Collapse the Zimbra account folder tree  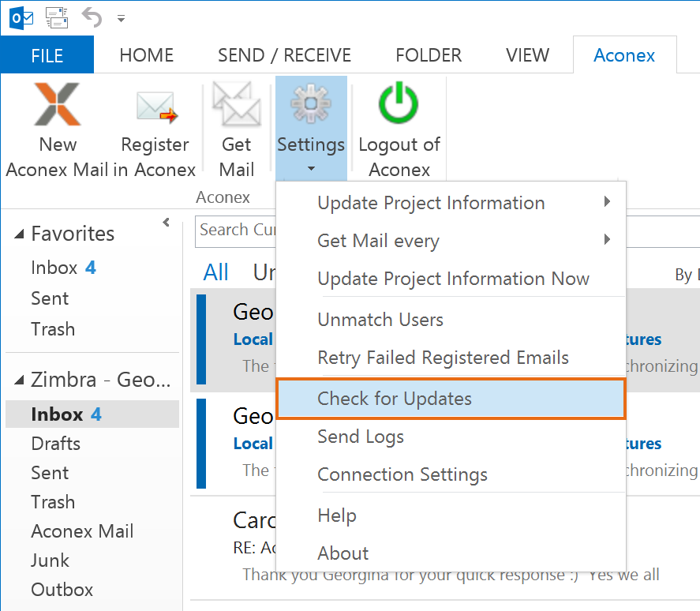tap(19, 380)
